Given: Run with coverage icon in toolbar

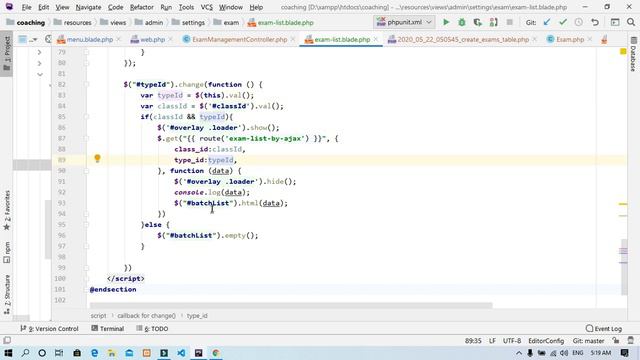Looking at the screenshot, I should [x=478, y=22].
